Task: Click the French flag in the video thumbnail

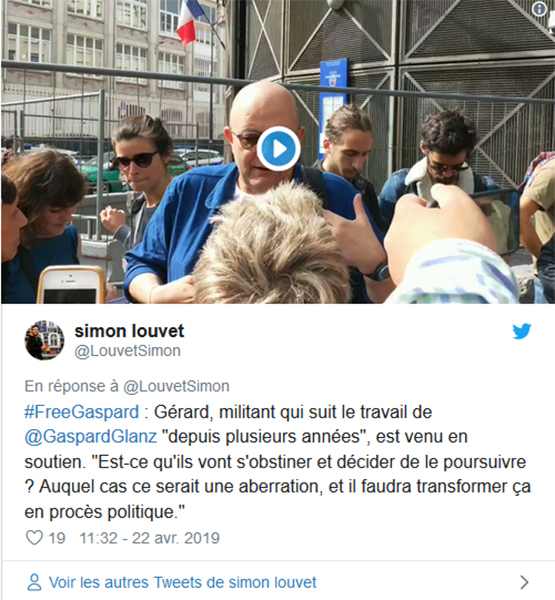Action: click(186, 22)
